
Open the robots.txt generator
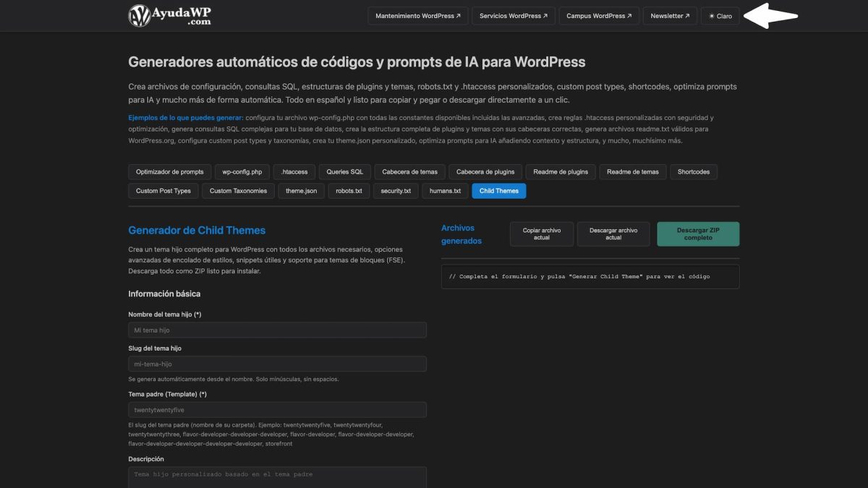point(348,191)
